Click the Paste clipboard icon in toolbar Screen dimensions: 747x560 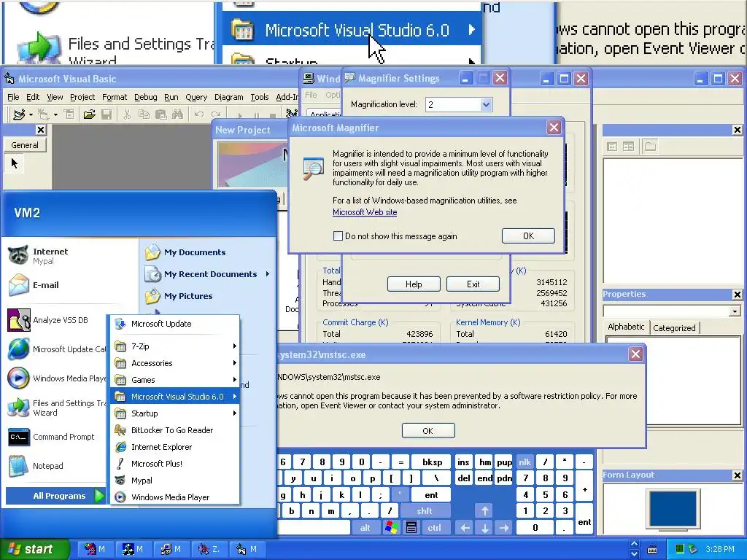[x=160, y=114]
